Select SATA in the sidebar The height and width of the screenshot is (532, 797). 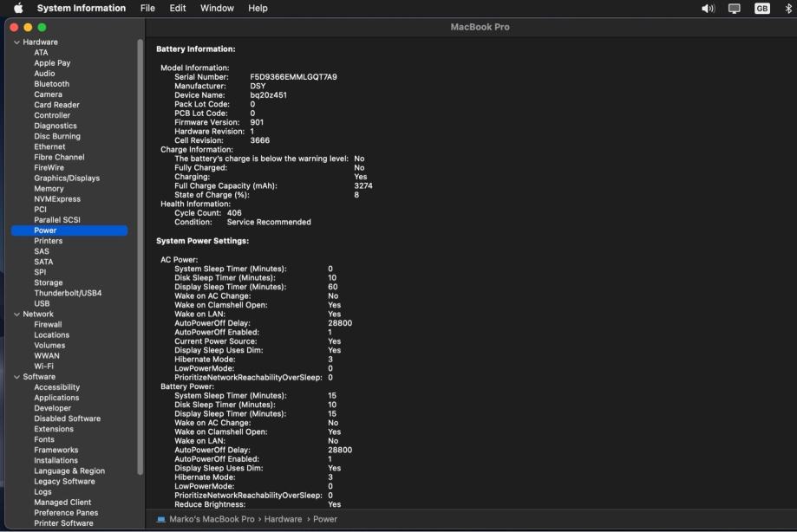pos(43,262)
